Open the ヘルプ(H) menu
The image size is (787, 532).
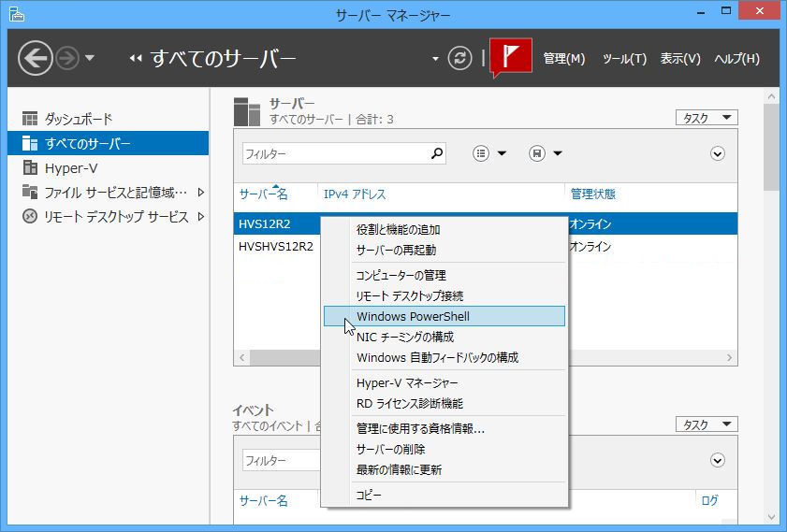[x=736, y=59]
